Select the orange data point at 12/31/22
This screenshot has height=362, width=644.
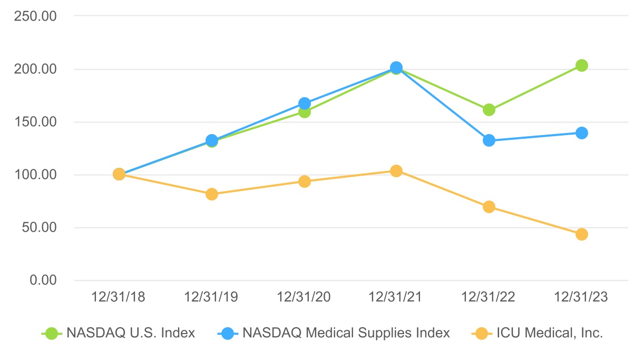[x=489, y=207]
